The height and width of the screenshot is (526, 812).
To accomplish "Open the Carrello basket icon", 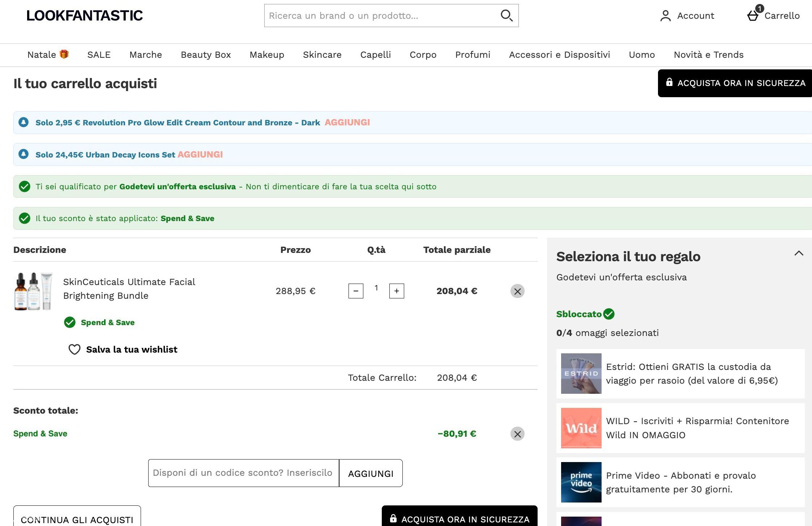I will pyautogui.click(x=753, y=16).
